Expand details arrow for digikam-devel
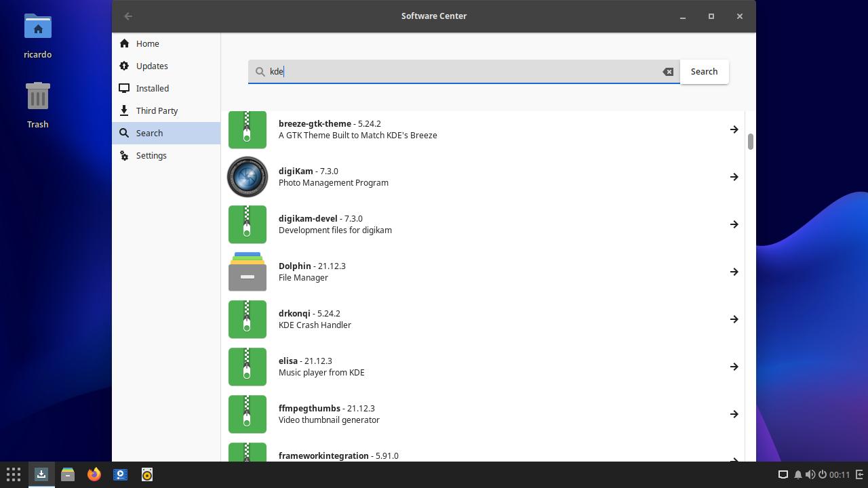Image resolution: width=868 pixels, height=488 pixels. [734, 224]
